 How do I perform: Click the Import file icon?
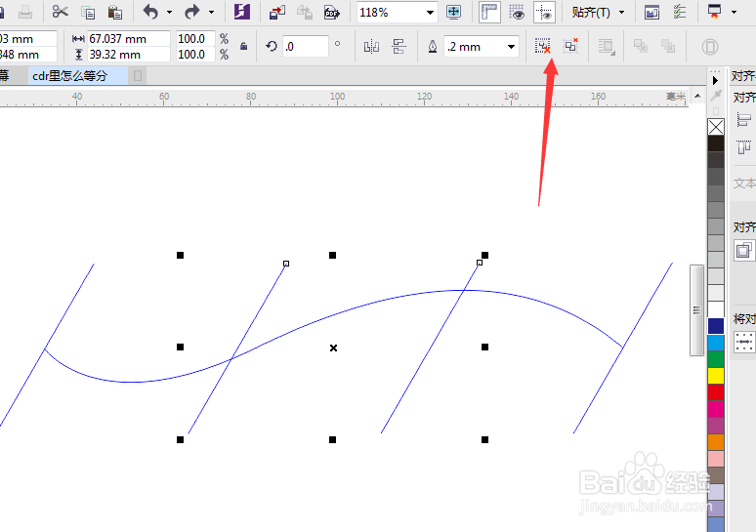point(277,12)
